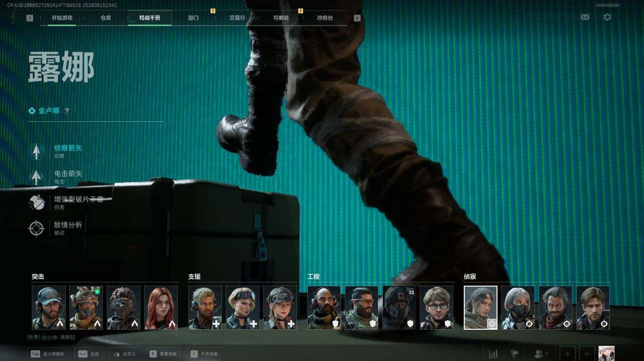644x361 pixels.
Task: Click the 工程 class heading
Action: click(313, 277)
